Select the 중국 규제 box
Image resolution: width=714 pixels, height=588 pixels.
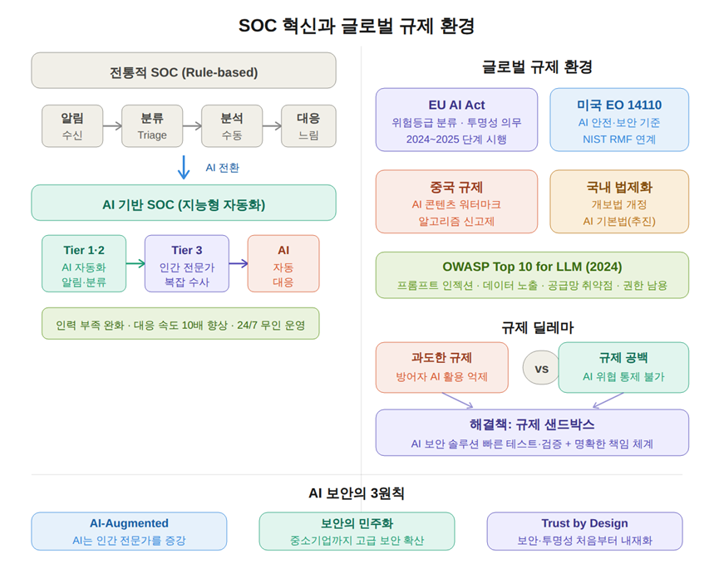tap(456, 202)
